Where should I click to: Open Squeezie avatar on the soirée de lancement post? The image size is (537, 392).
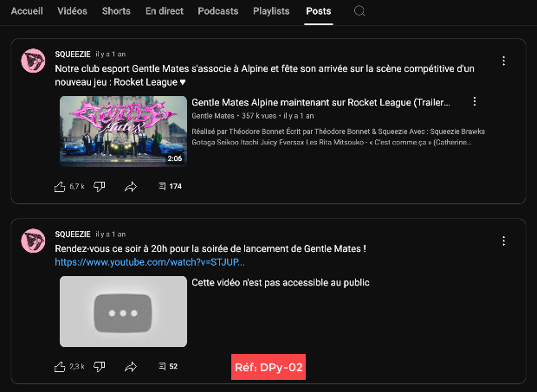(33, 241)
